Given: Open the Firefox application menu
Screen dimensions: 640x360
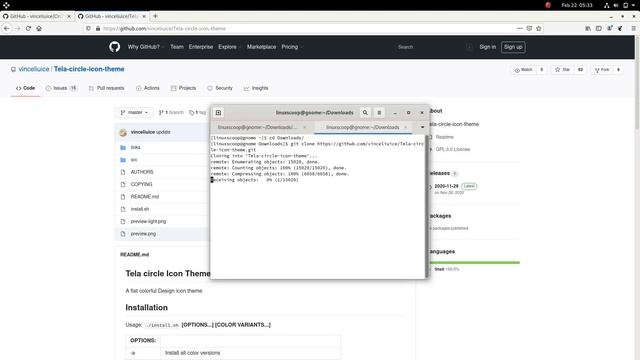Looking at the screenshot, I should coord(633,28).
